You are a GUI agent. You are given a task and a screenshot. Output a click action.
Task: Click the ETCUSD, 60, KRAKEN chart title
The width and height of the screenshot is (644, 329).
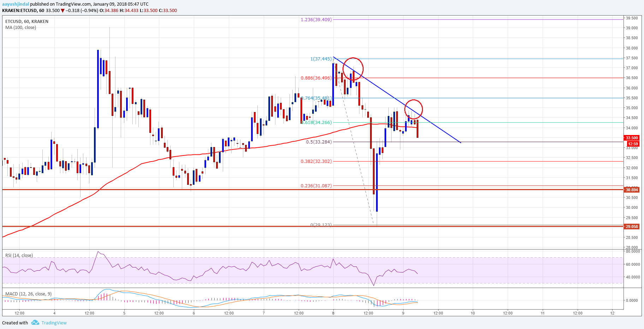pos(27,22)
